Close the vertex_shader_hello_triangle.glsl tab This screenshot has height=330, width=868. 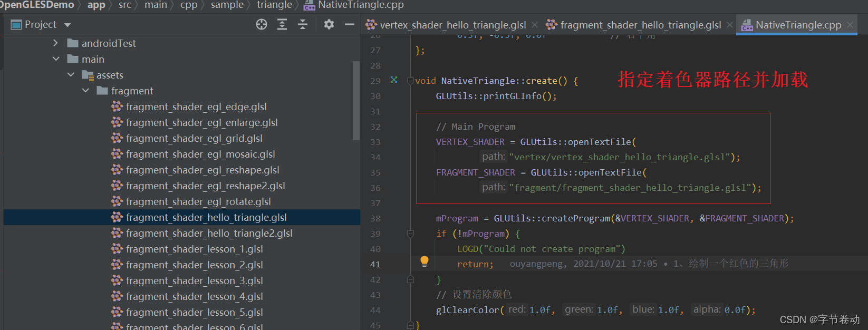coord(535,25)
